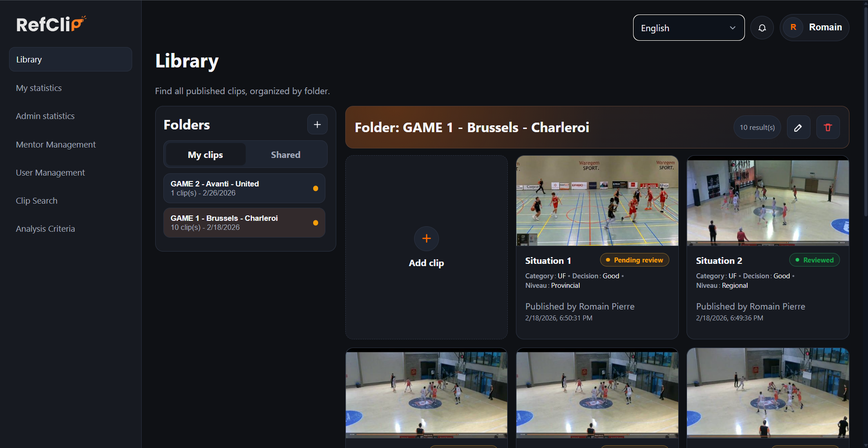Open Situation 1 clip thumbnail
868x448 pixels.
(x=597, y=201)
